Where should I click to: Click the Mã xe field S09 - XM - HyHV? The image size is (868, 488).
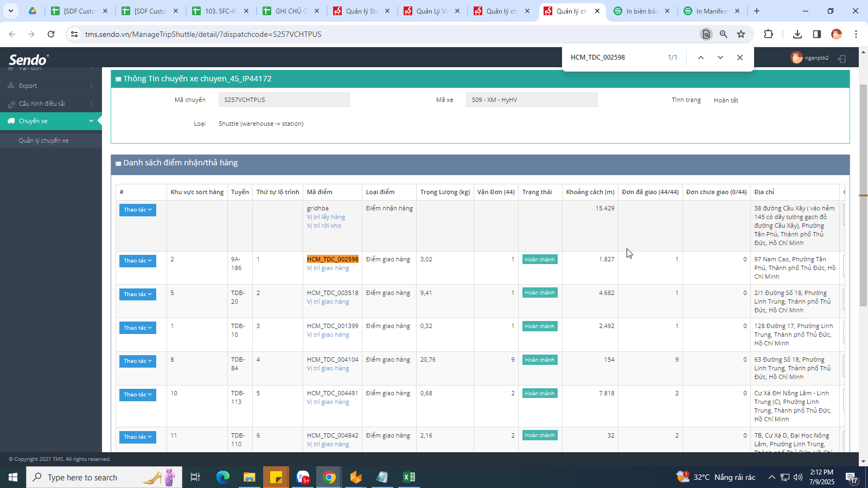pyautogui.click(x=532, y=100)
